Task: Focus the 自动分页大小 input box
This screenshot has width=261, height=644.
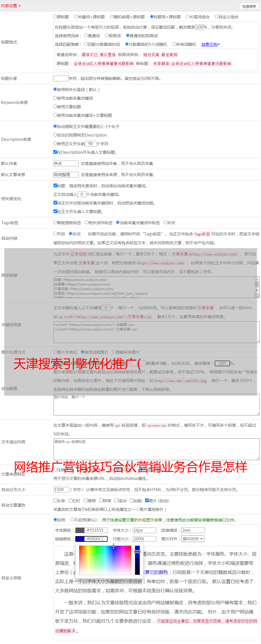Action: click(61, 490)
